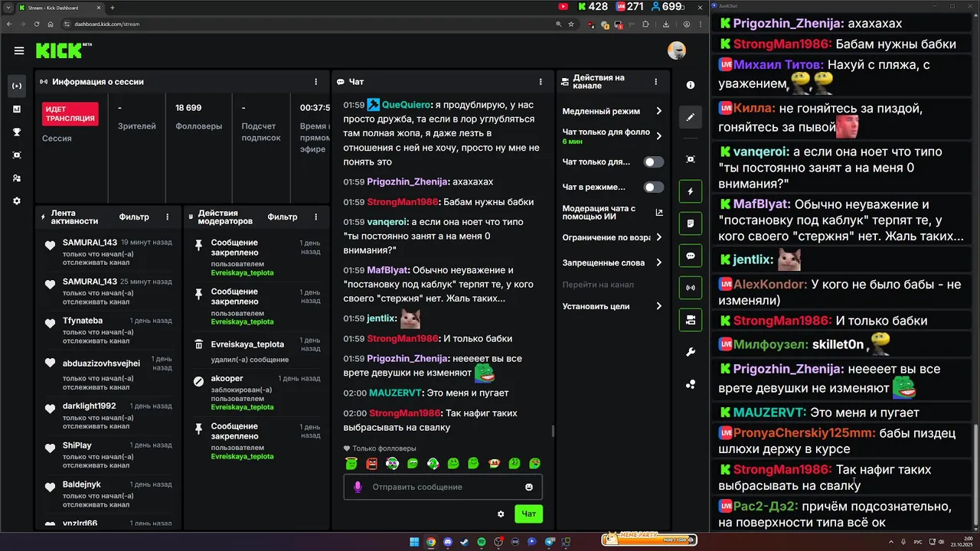
Task: Click username jentlix in dashboard chat
Action: (381, 318)
